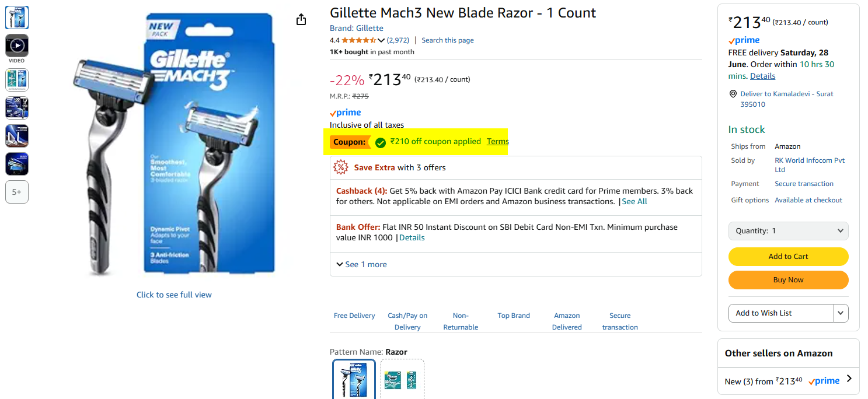Open the Brand: Gillette link
The width and height of the screenshot is (868, 399).
[x=357, y=28]
